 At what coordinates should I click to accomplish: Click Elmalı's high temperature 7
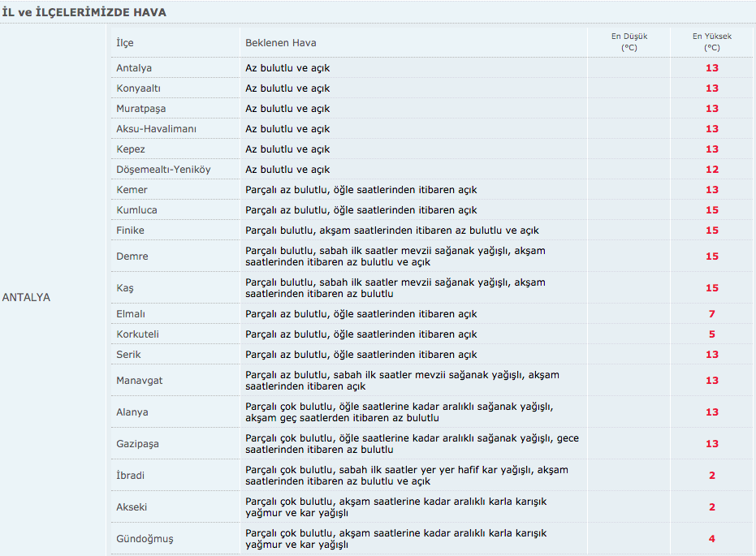pos(712,313)
